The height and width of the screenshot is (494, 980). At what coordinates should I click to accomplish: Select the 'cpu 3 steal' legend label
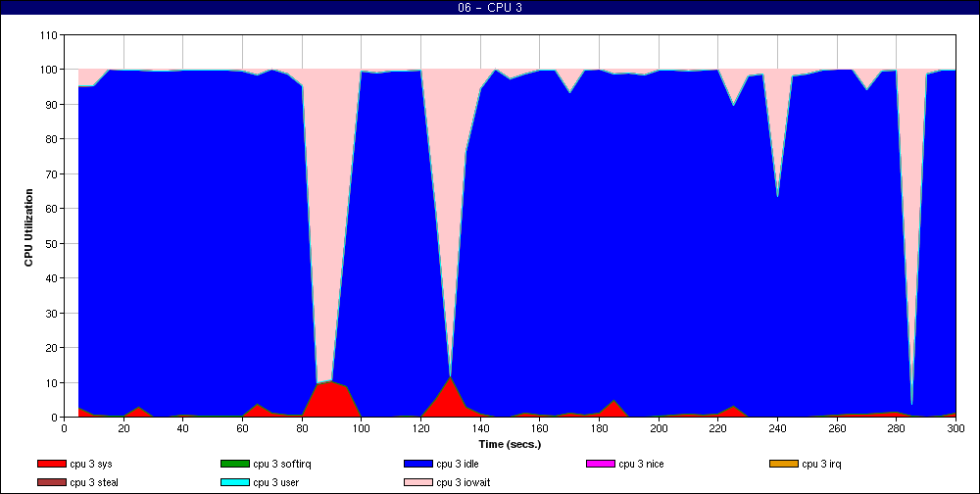[x=94, y=483]
